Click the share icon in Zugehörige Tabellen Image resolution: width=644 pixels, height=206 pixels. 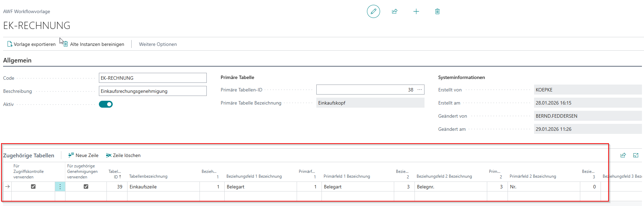pyautogui.click(x=623, y=155)
